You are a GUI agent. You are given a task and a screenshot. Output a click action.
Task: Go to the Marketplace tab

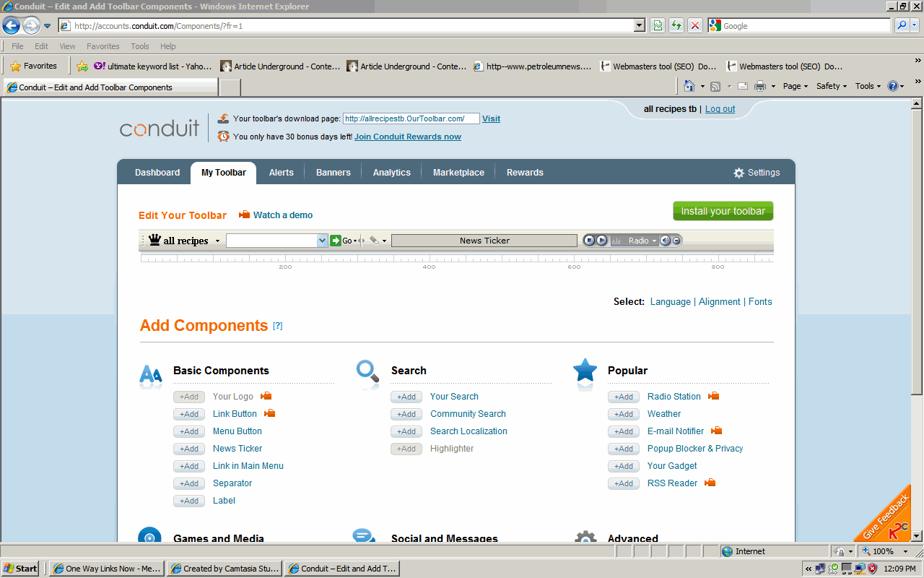point(458,173)
